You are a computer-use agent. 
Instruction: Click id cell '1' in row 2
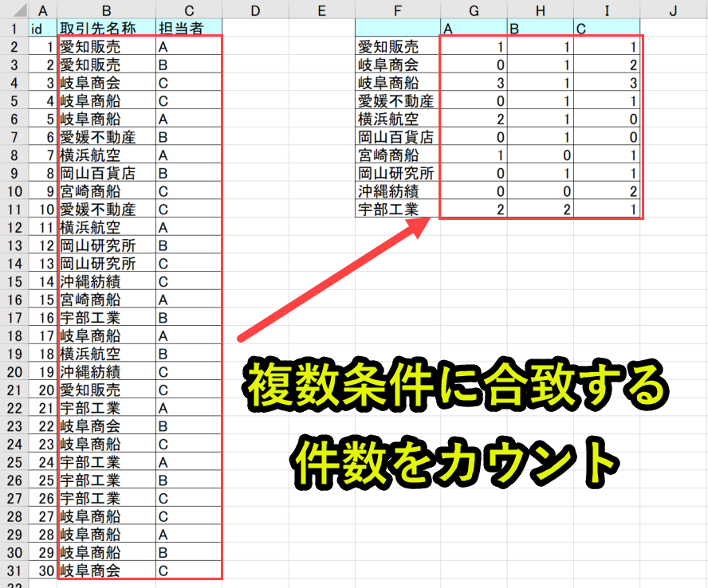point(43,46)
